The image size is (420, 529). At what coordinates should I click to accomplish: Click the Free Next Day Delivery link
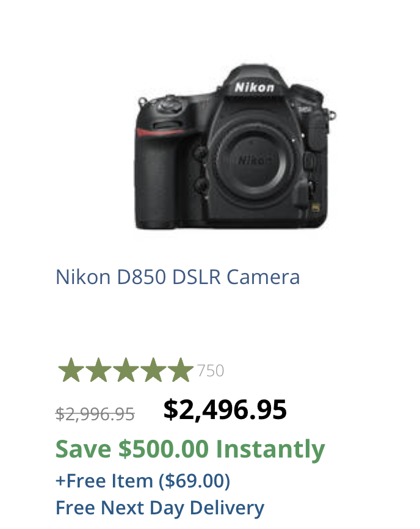(x=160, y=508)
